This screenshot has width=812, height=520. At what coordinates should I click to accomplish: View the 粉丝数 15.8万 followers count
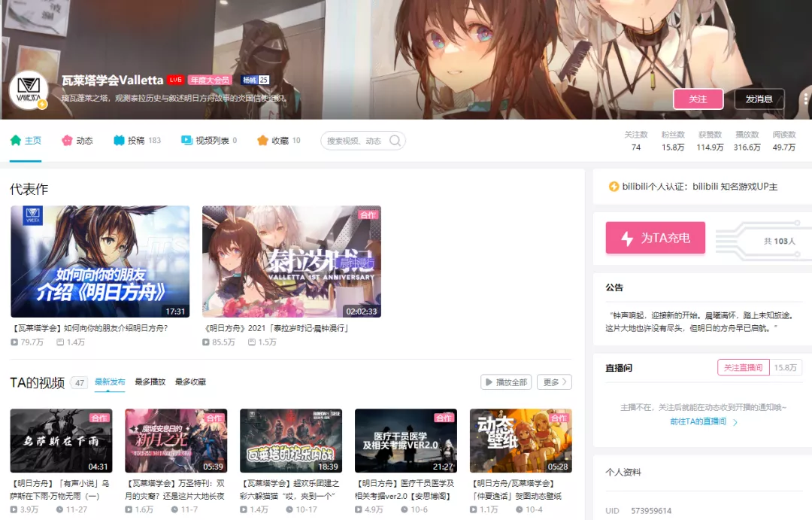click(x=673, y=141)
